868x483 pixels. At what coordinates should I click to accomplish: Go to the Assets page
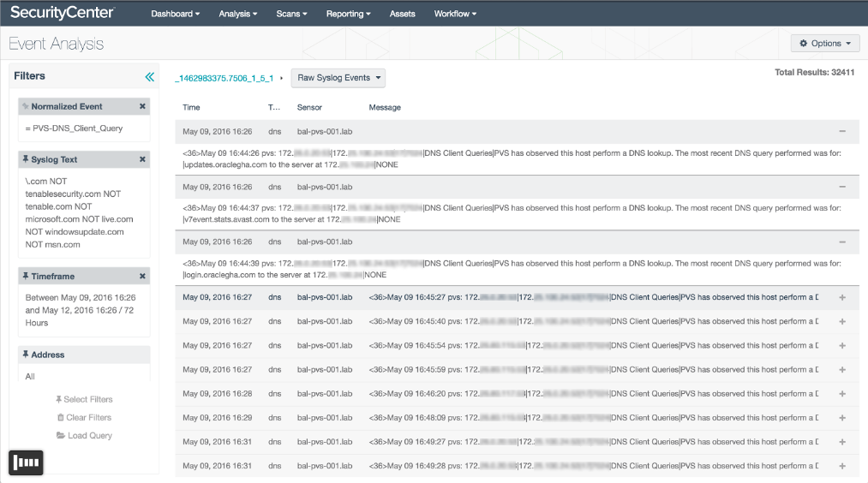click(x=403, y=14)
